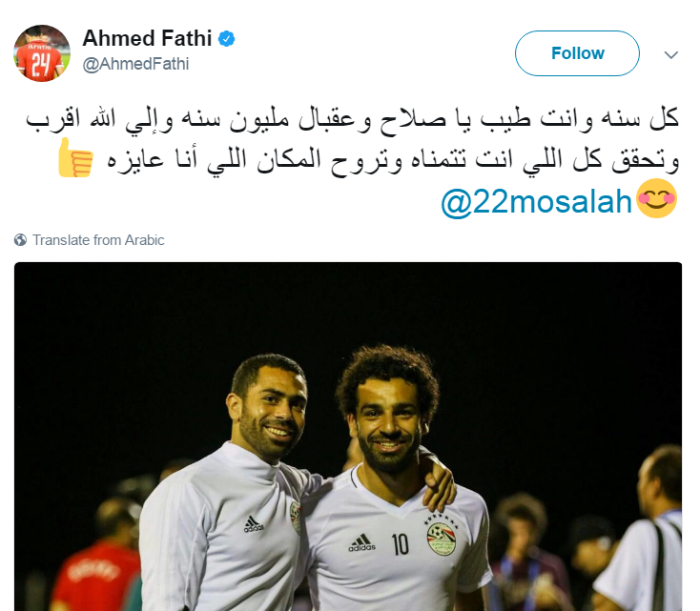Viewport: 700px width, 611px height.
Task: Click the Ahmed Fathi display name
Action: click(x=147, y=38)
